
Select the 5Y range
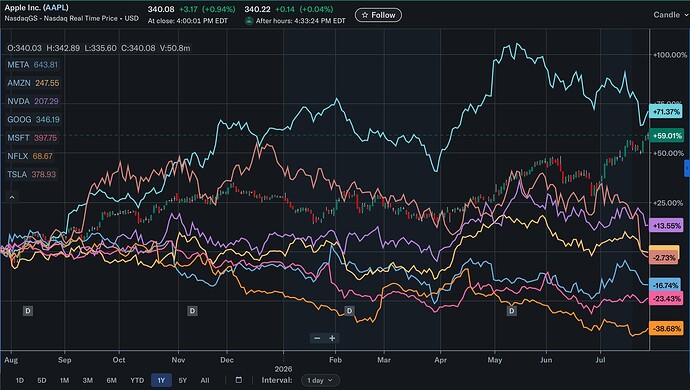[183, 380]
